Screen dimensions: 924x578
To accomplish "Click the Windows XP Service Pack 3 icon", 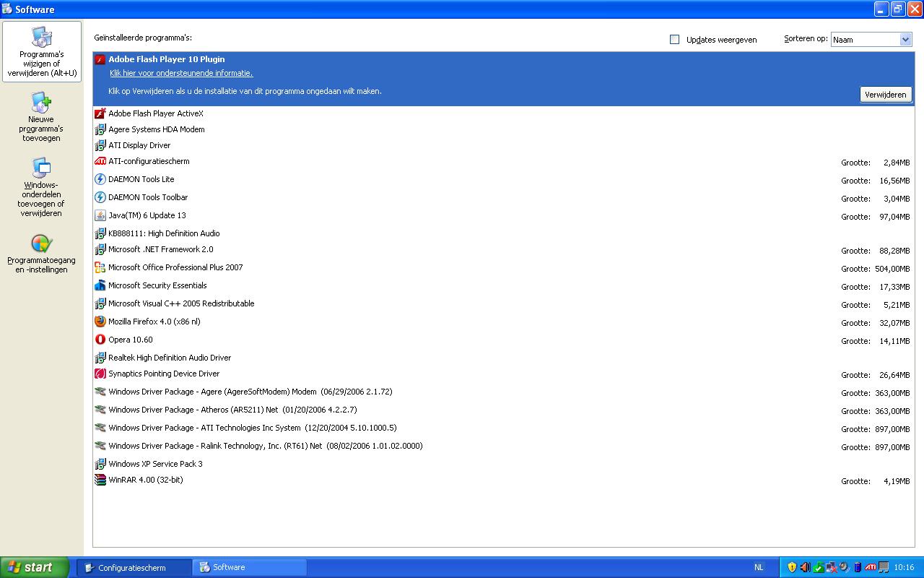I will click(100, 464).
